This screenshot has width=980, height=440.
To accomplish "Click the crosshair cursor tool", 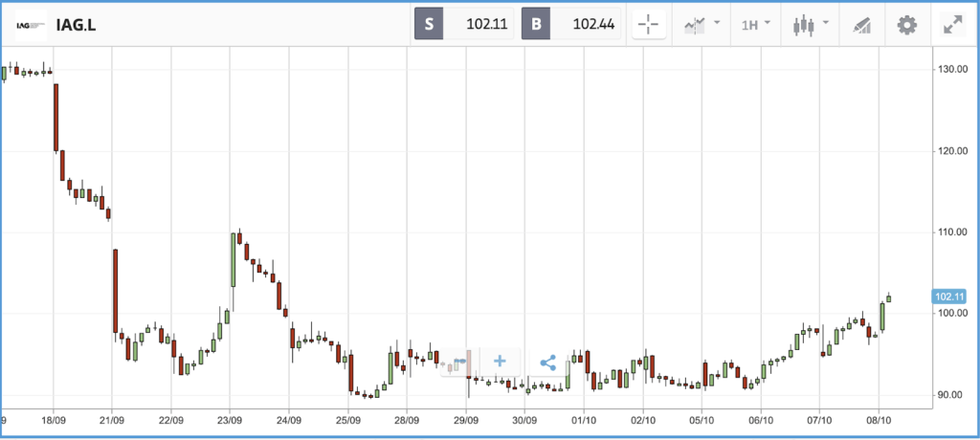I will [x=649, y=25].
